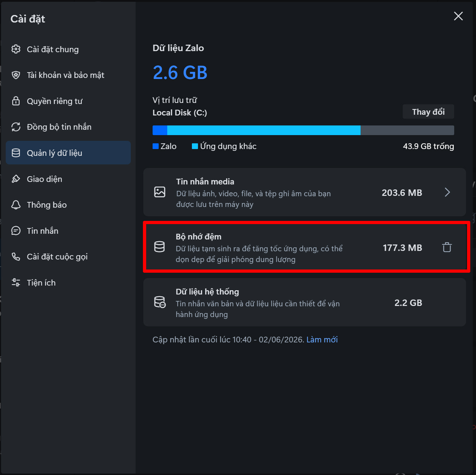Open Thông báo settings
476x475 pixels.
tap(68, 205)
